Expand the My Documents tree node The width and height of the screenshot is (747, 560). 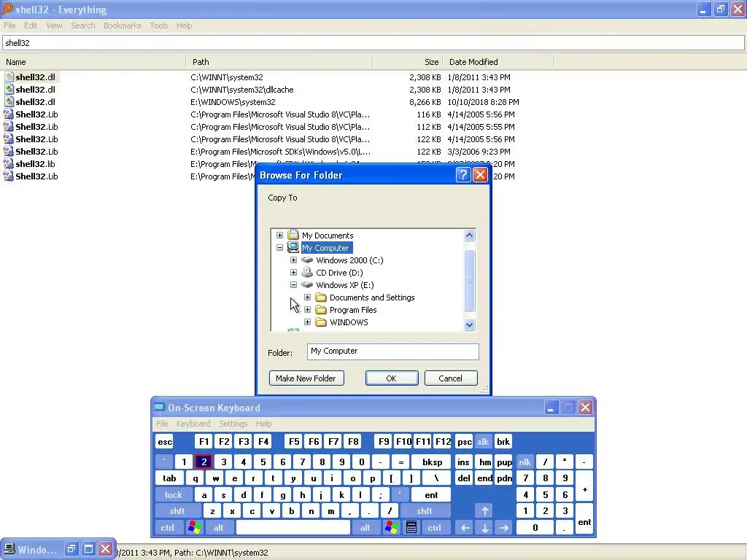tap(279, 236)
